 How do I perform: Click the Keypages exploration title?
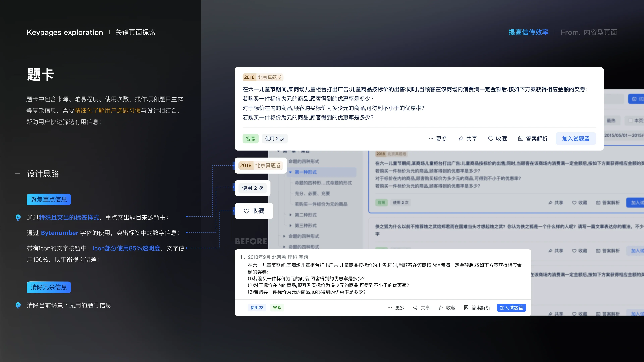click(x=65, y=32)
